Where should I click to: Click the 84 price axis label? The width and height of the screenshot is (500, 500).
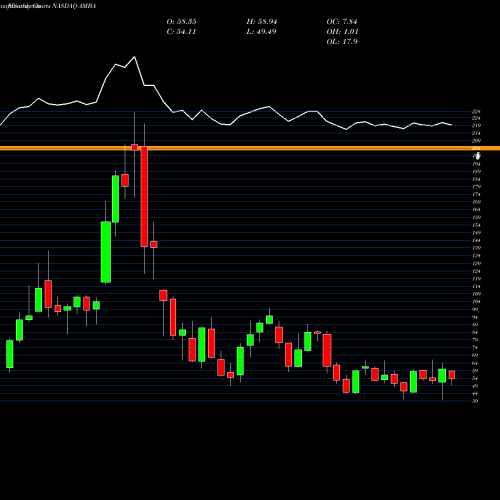(x=475, y=332)
